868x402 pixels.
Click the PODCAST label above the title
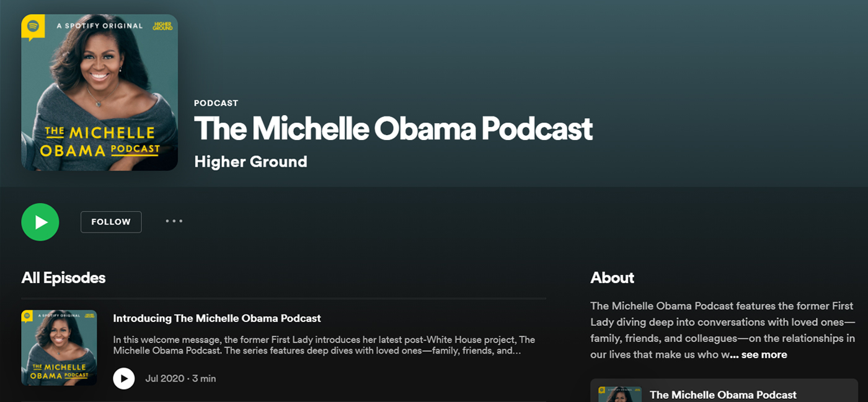(216, 103)
